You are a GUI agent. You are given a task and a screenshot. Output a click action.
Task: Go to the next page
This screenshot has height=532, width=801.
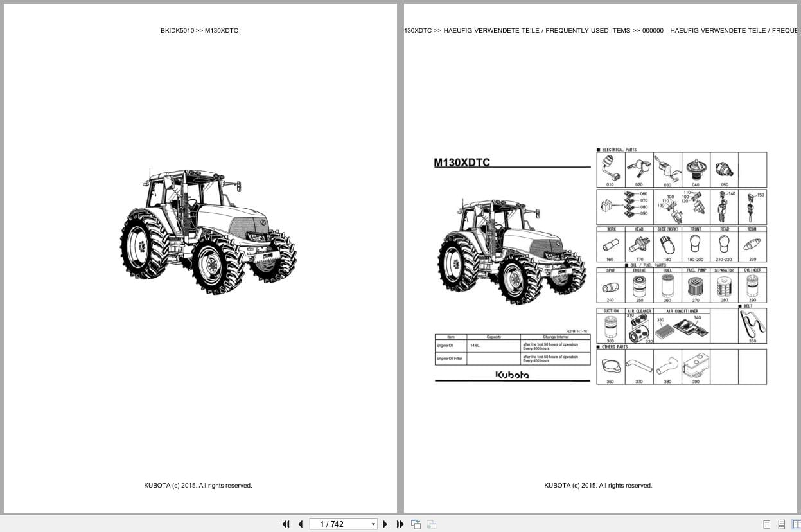385,524
